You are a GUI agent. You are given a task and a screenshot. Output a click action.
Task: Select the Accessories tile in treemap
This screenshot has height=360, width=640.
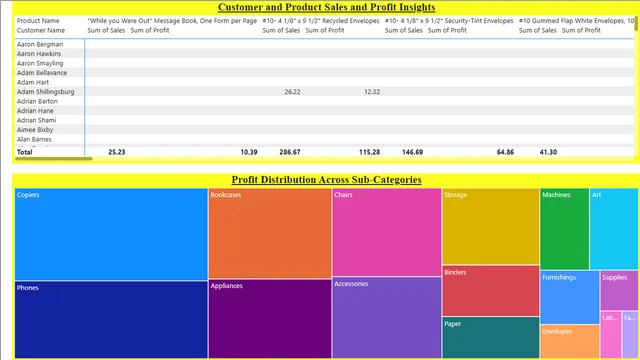point(387,318)
